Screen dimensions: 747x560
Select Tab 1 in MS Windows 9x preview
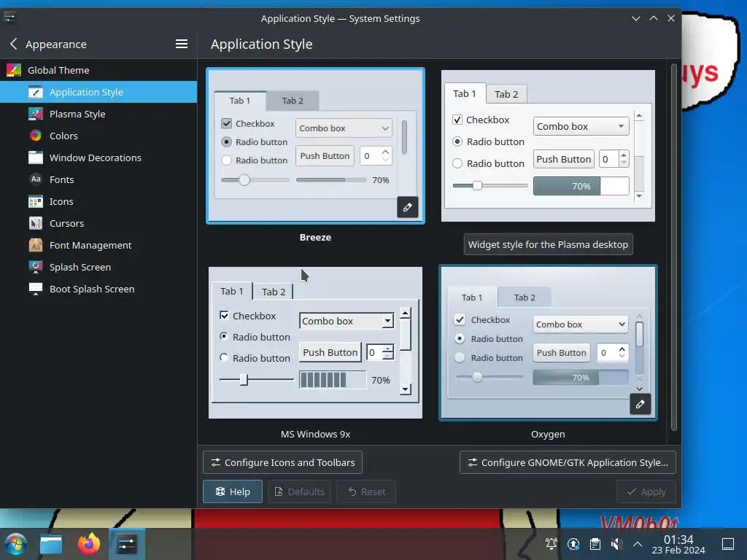tap(232, 292)
